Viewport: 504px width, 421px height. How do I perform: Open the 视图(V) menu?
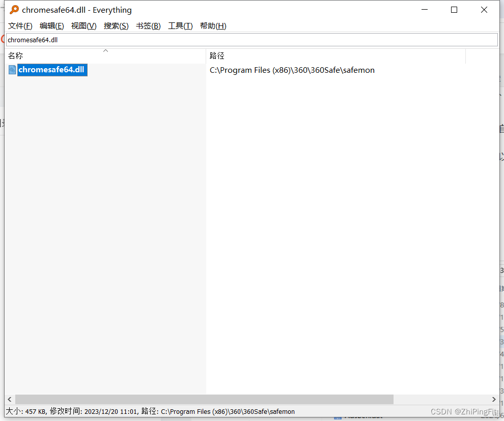coord(83,26)
